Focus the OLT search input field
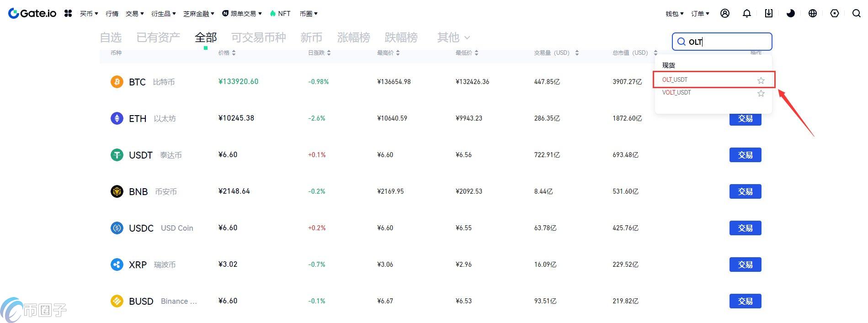The image size is (868, 323). pyautogui.click(x=722, y=42)
